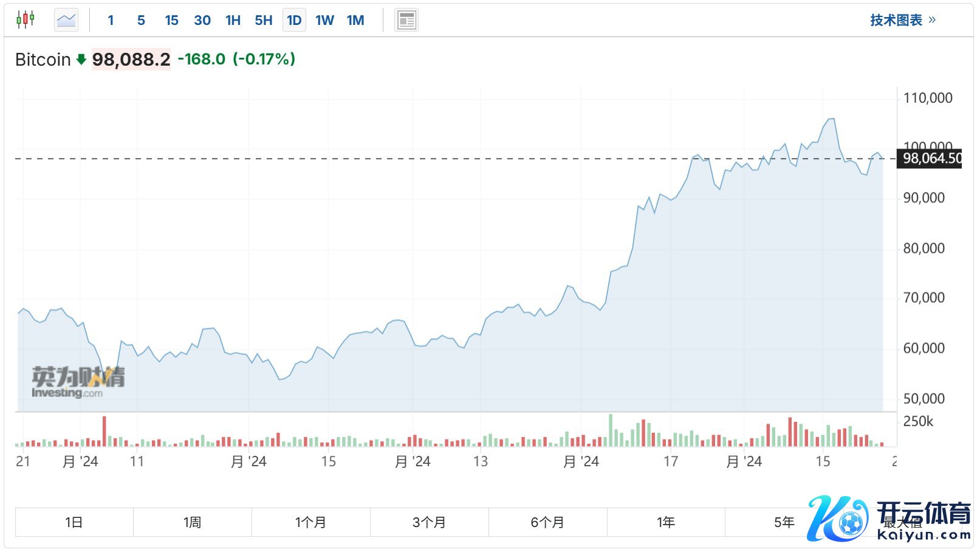The height and width of the screenshot is (555, 980).
Task: Click the Kaiyun logo watermark
Action: click(x=889, y=519)
